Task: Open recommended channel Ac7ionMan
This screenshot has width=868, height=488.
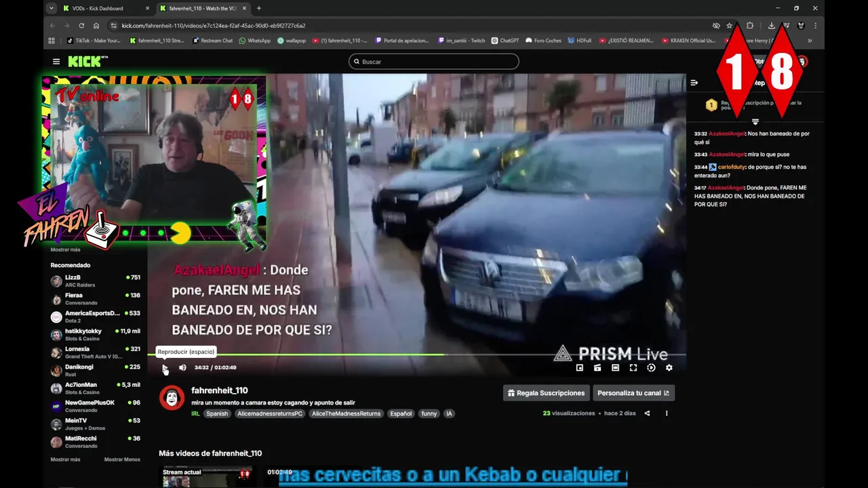Action: (x=96, y=388)
